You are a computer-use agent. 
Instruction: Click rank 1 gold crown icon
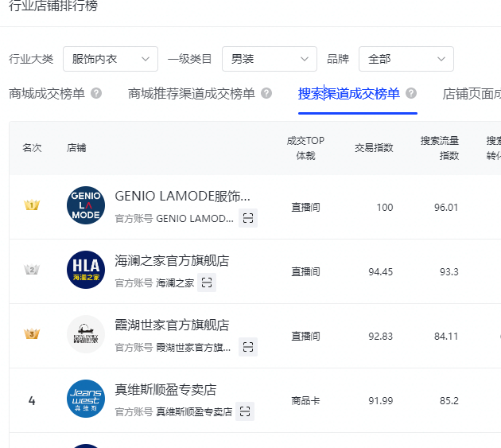pos(32,205)
